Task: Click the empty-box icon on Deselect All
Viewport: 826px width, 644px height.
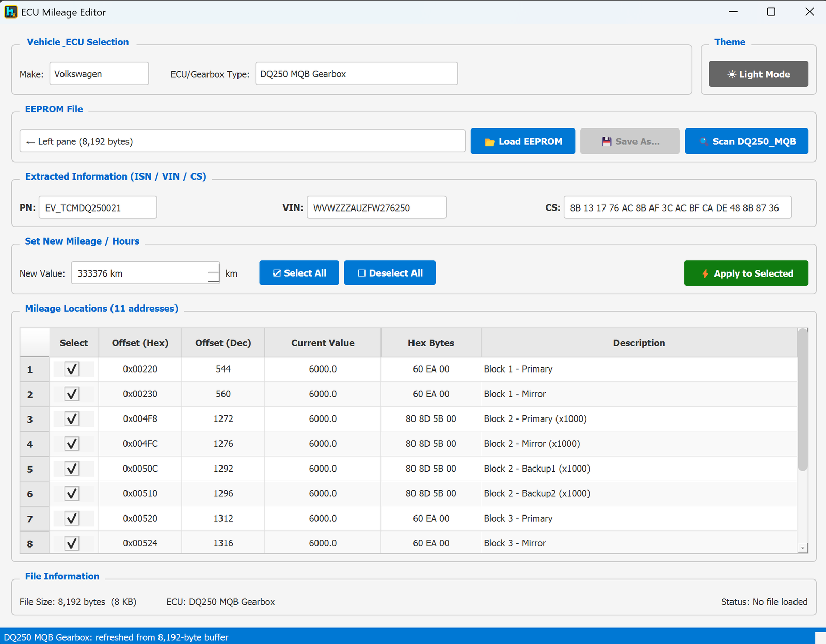Action: pos(361,273)
